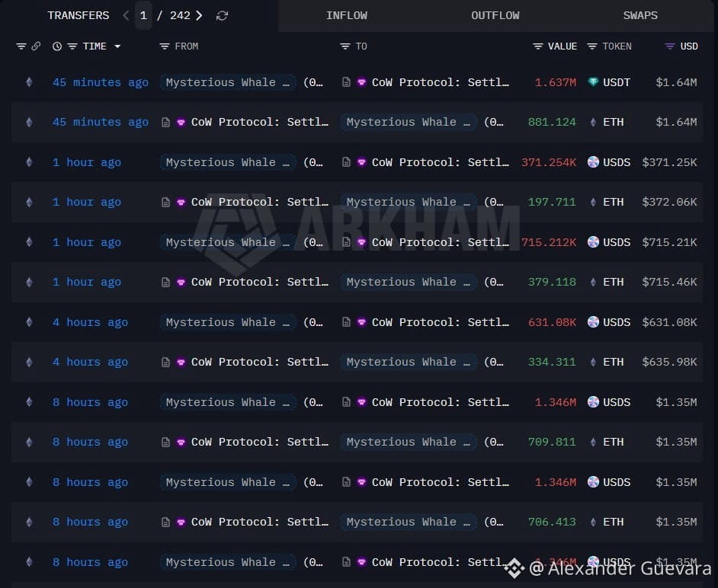Click the 197.711 ETH value

[x=552, y=203]
